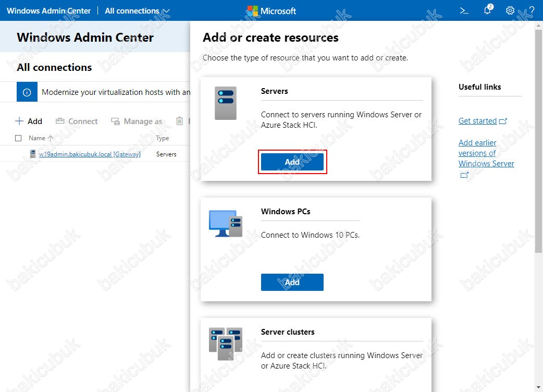Click the help question mark icon
The height and width of the screenshot is (392, 543).
pyautogui.click(x=532, y=10)
